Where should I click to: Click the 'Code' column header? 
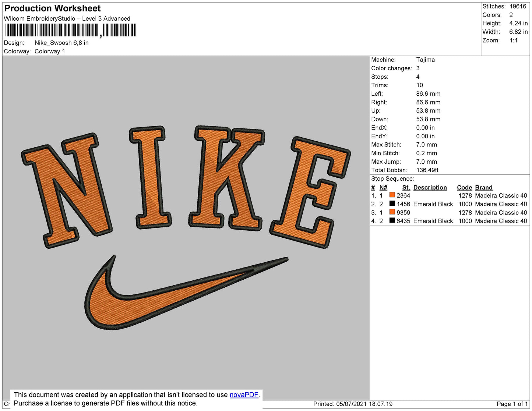pyautogui.click(x=464, y=187)
